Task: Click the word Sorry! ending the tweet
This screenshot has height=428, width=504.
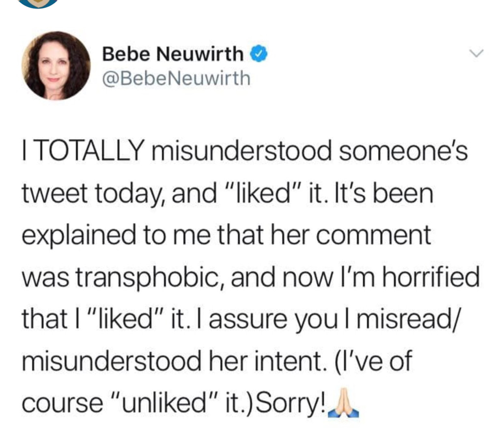Action: coord(291,403)
